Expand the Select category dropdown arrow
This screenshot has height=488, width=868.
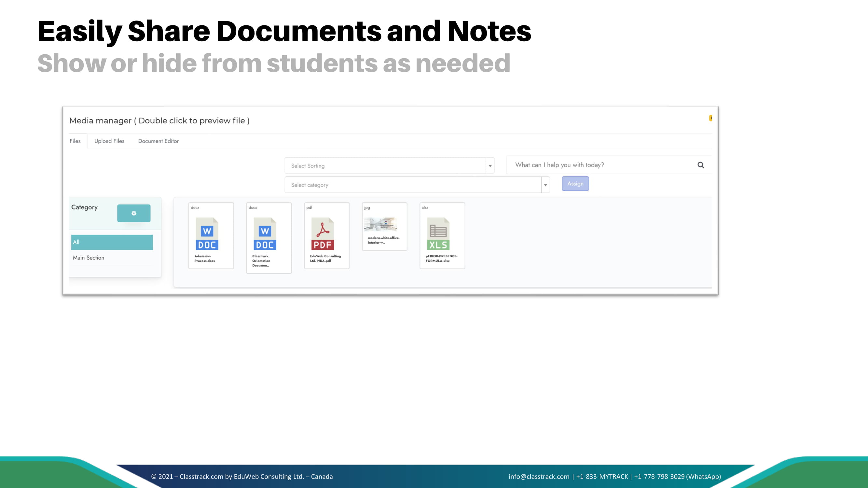(545, 185)
